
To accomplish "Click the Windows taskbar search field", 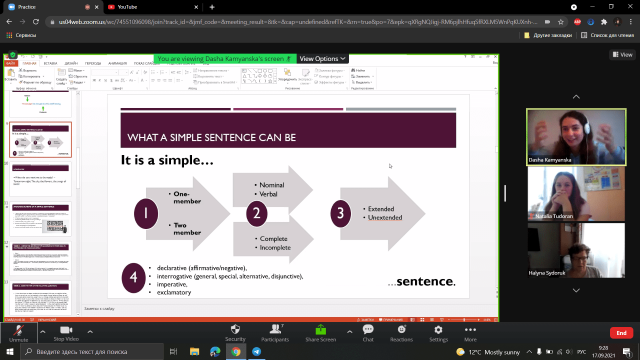I will coord(92,351).
